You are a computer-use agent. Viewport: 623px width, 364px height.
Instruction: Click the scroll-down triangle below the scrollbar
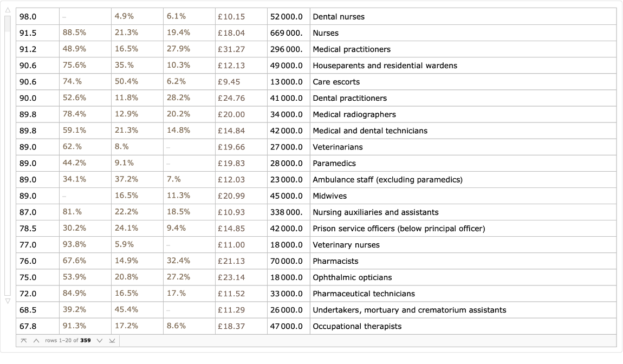point(8,301)
